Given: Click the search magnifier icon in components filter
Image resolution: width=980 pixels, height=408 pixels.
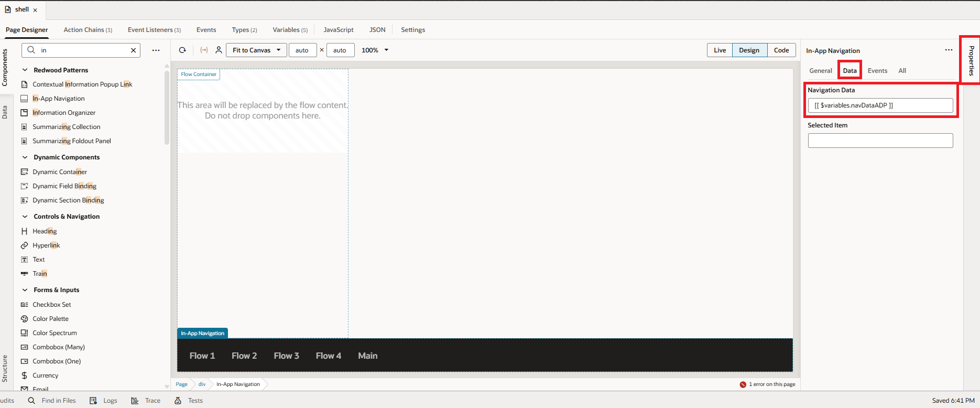Looking at the screenshot, I should coord(31,50).
